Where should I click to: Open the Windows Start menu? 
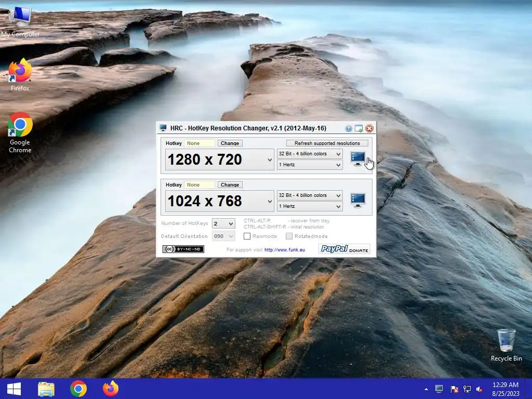pyautogui.click(x=14, y=389)
